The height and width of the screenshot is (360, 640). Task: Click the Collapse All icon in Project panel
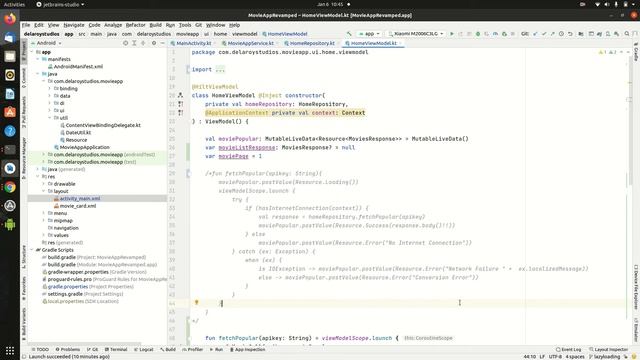(143, 43)
